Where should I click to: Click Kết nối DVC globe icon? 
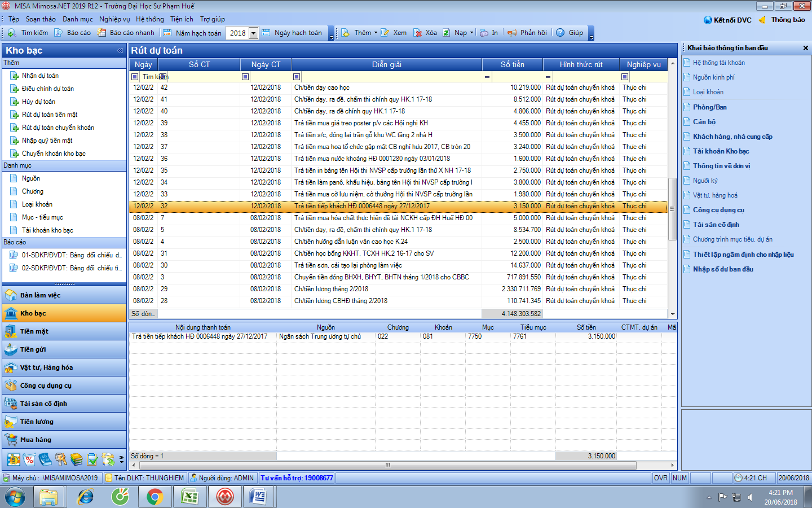(708, 20)
